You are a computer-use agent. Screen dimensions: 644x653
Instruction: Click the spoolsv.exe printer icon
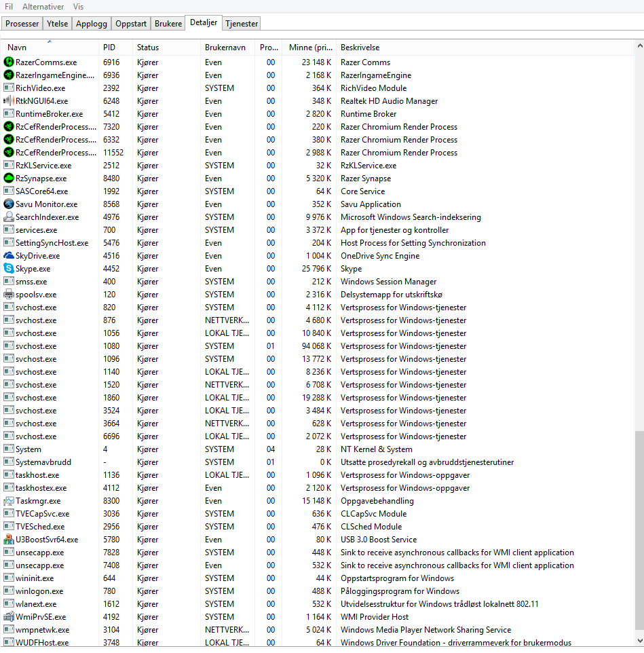point(9,295)
